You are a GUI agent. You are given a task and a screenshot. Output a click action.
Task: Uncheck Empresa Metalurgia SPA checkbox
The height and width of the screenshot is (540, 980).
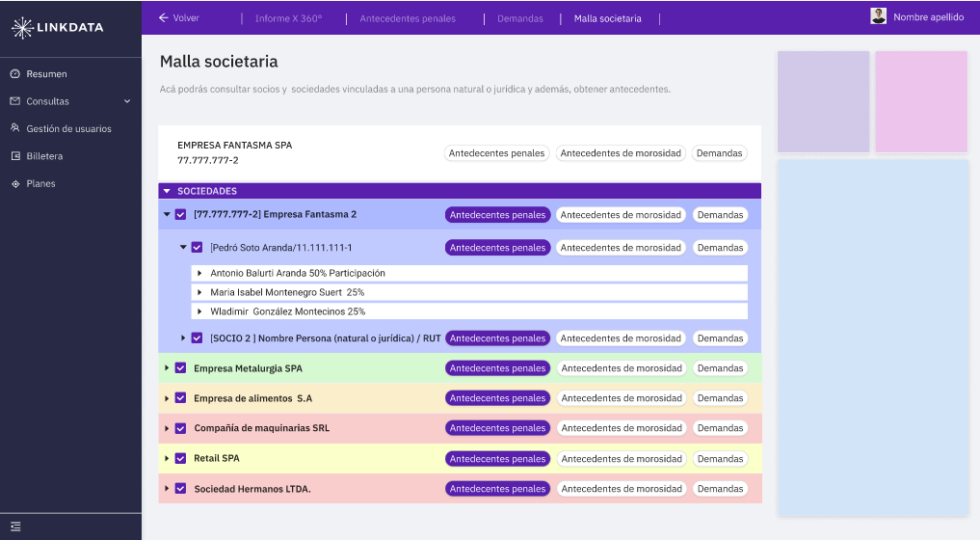pos(180,368)
